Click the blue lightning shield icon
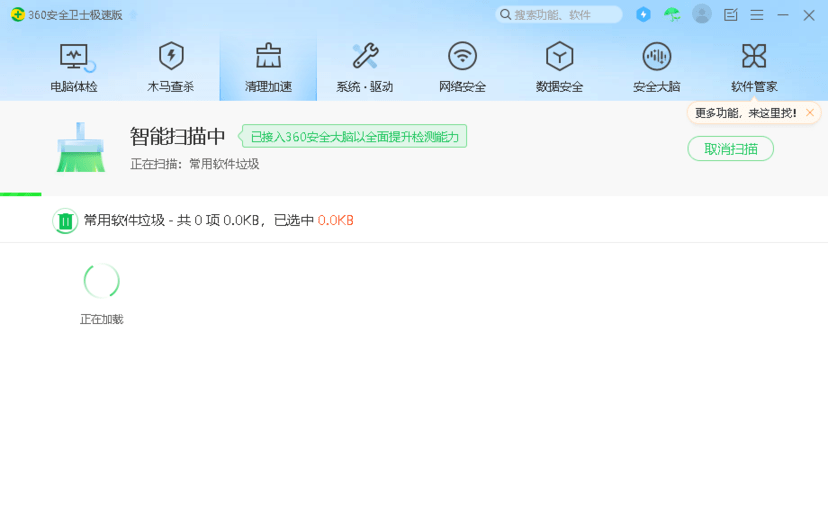The image size is (828, 522). pos(643,14)
